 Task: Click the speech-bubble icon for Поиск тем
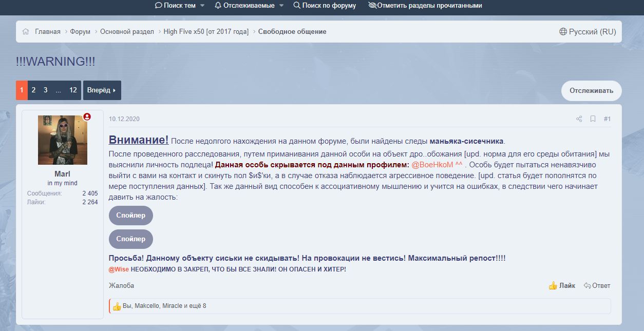tap(158, 6)
